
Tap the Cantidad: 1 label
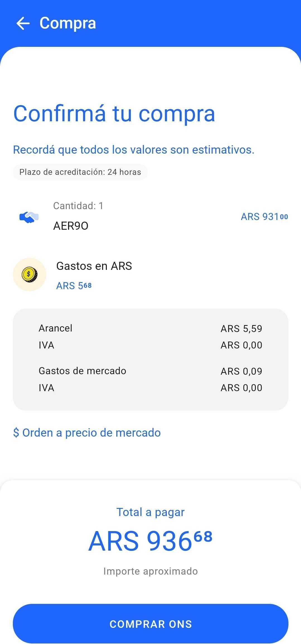click(78, 206)
